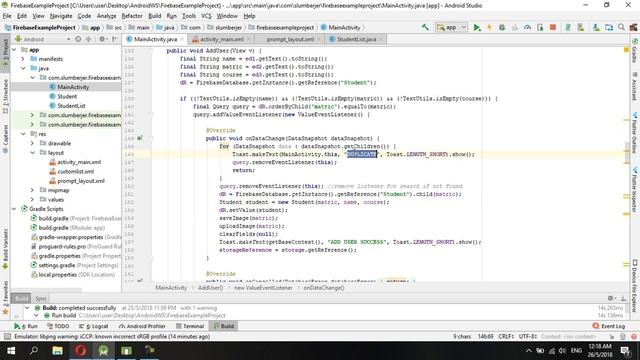The width and height of the screenshot is (640, 360).
Task: Open Windows notification center icon
Action: point(625,351)
